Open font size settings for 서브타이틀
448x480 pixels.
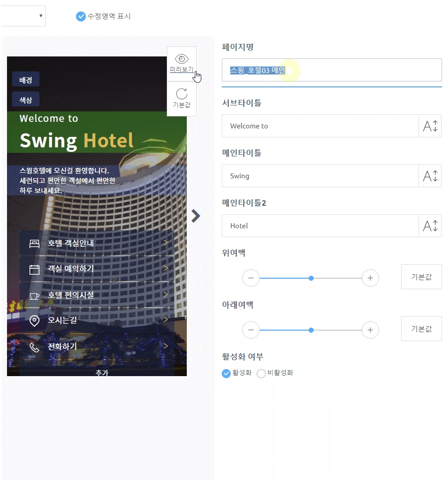coord(430,126)
